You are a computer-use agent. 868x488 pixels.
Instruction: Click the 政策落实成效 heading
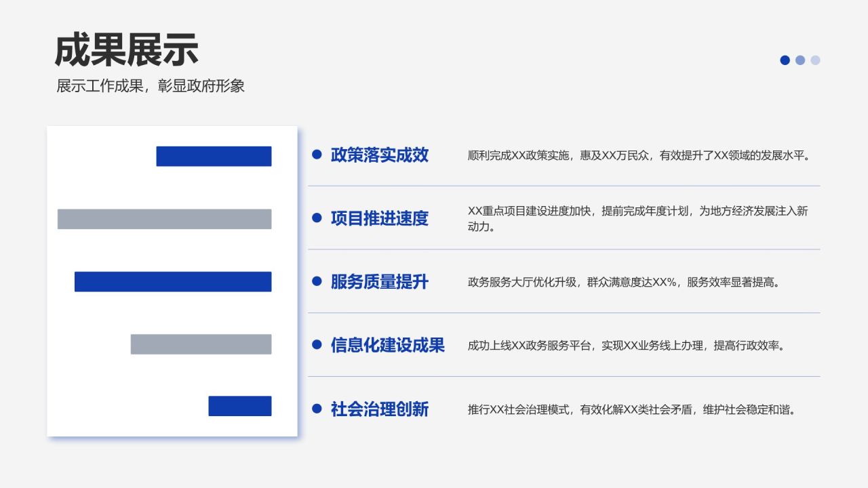tap(379, 155)
